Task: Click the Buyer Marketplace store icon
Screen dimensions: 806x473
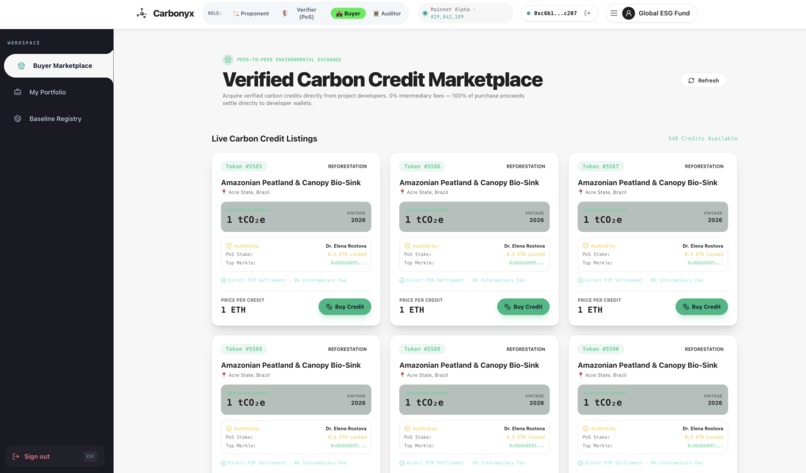Action: point(21,66)
